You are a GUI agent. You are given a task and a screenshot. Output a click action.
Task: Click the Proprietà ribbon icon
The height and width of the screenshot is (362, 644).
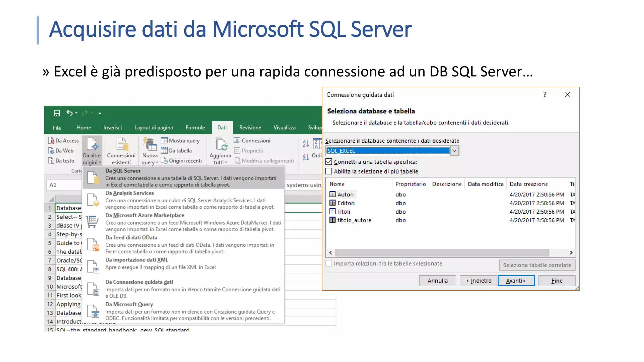[x=237, y=151]
